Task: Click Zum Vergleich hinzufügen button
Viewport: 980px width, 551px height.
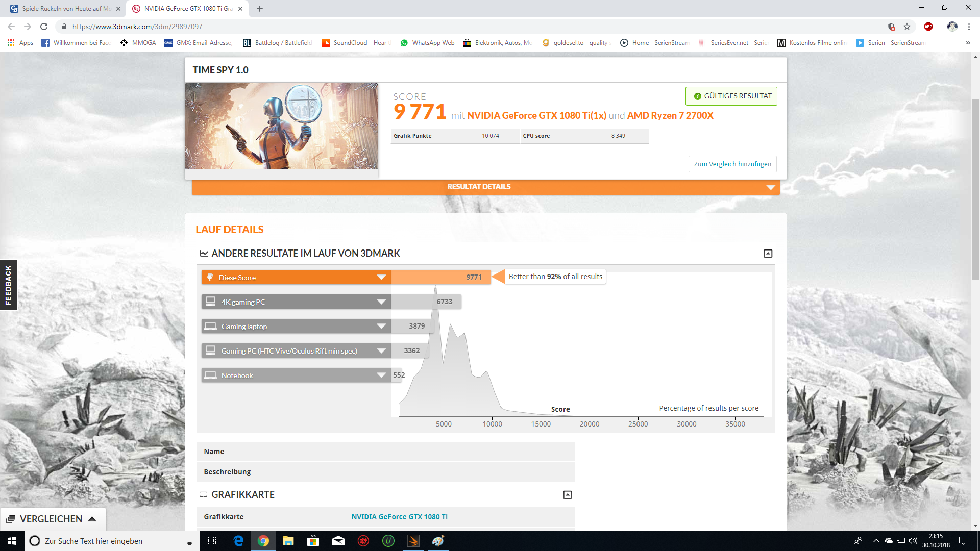Action: (732, 164)
